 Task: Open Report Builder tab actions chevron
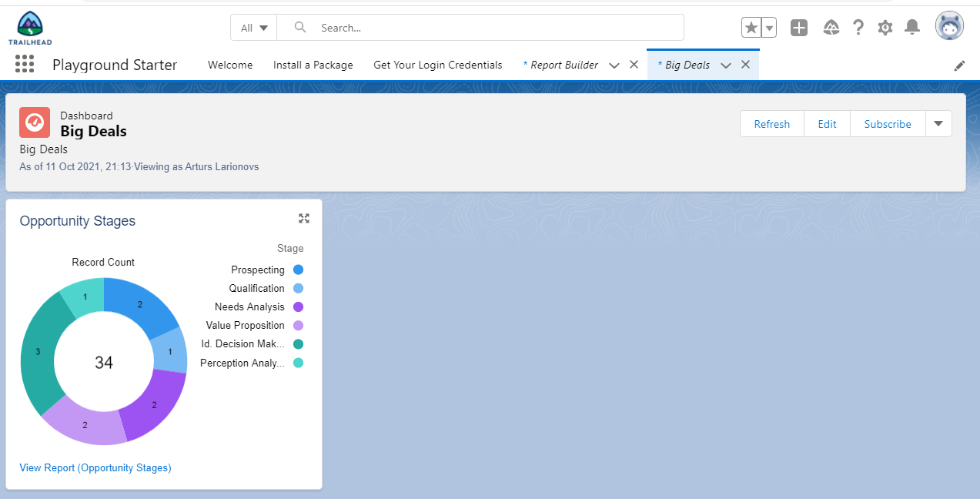[614, 65]
